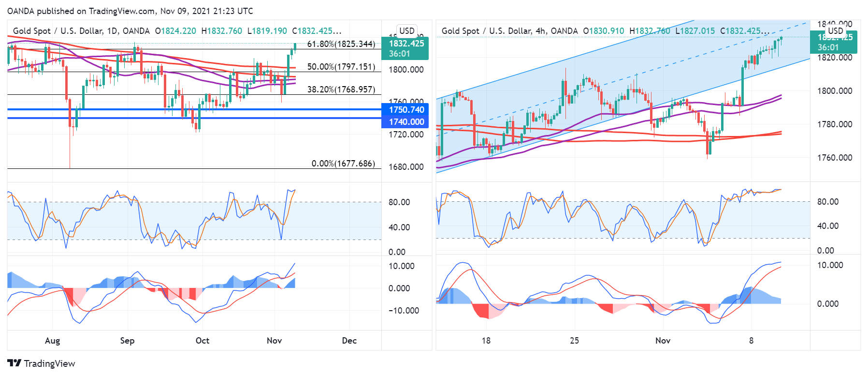The image size is (868, 376).
Task: Click the Sep label on daily time axis
Action: [x=127, y=341]
